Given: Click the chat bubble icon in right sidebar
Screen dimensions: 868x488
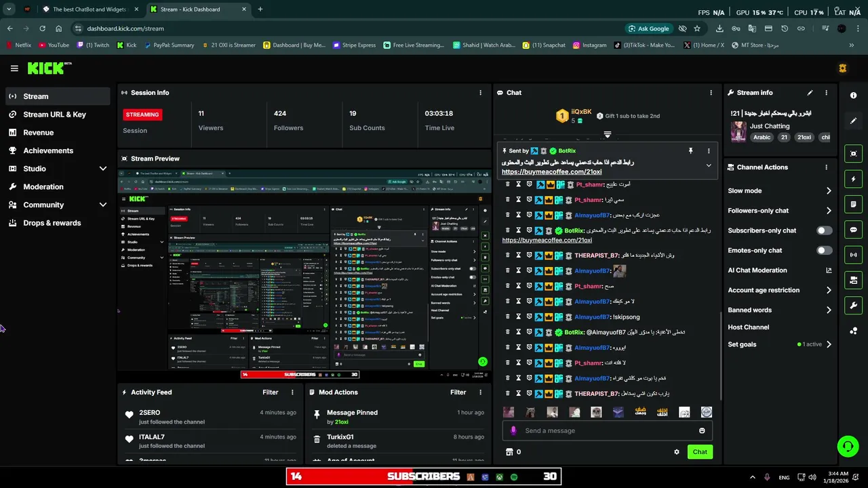Looking at the screenshot, I should click(x=854, y=230).
